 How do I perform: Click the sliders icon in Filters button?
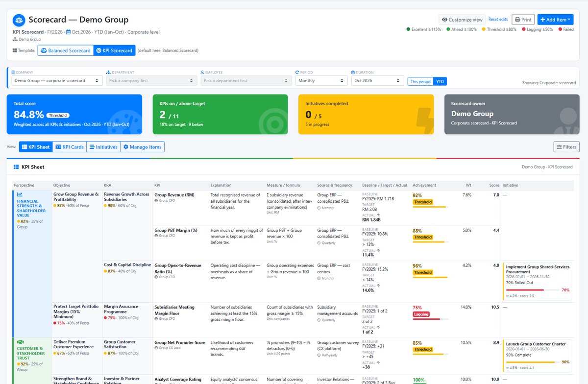pos(559,147)
